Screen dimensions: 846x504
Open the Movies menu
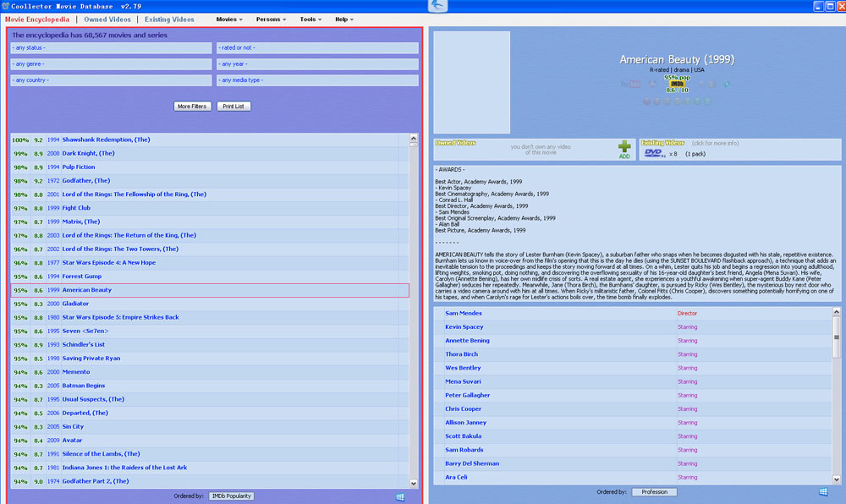click(x=229, y=19)
